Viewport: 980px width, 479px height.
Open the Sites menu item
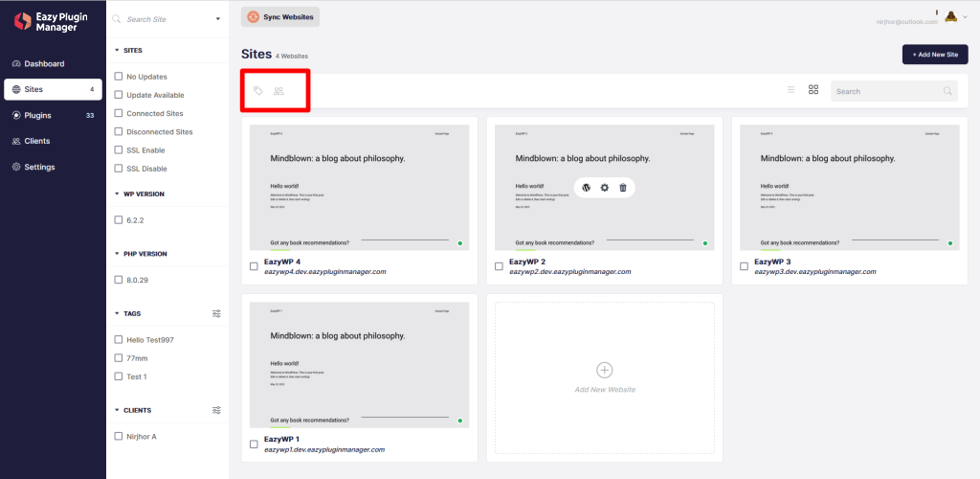[54, 89]
